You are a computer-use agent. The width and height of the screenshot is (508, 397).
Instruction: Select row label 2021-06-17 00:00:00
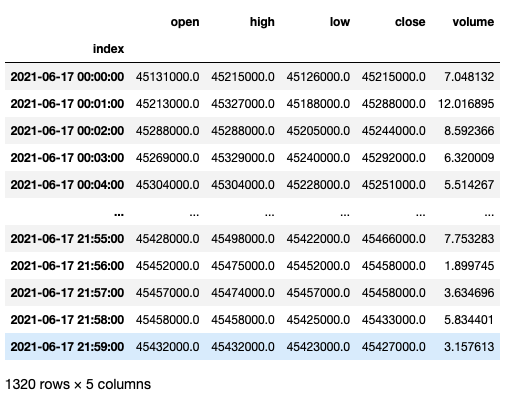coord(67,77)
